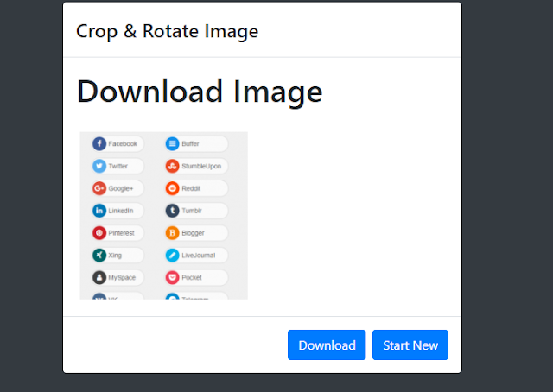Click the 'Google+' label in the preview

(x=121, y=188)
